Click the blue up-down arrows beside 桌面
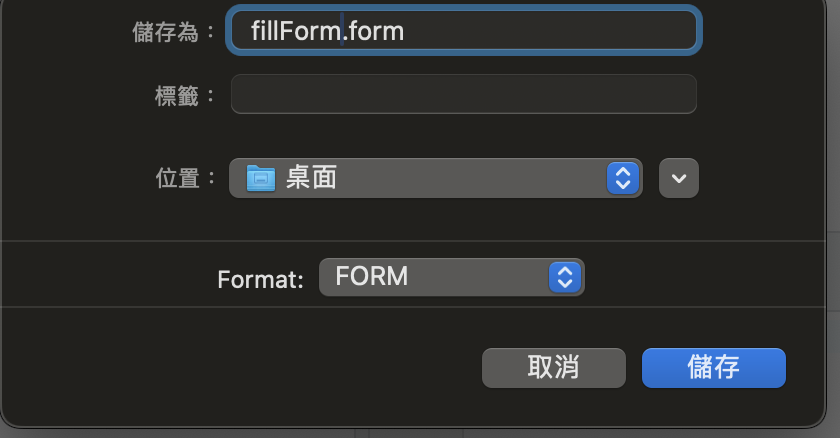The height and width of the screenshot is (438, 840). 622,178
